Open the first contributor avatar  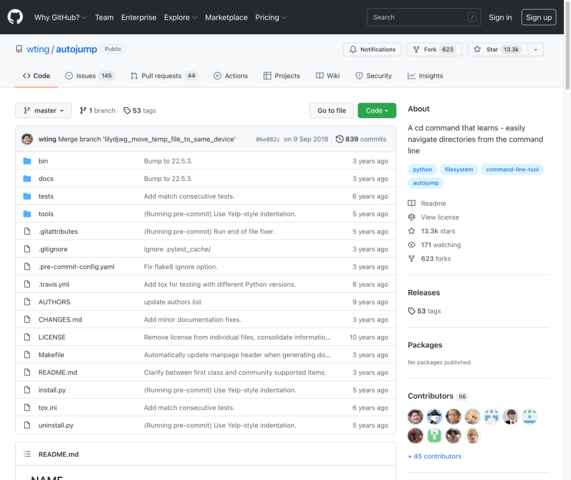tap(415, 417)
